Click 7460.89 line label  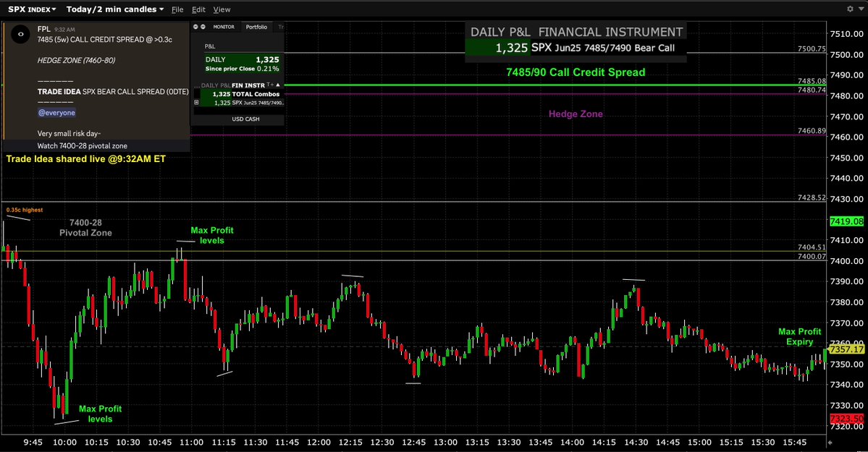pyautogui.click(x=812, y=131)
